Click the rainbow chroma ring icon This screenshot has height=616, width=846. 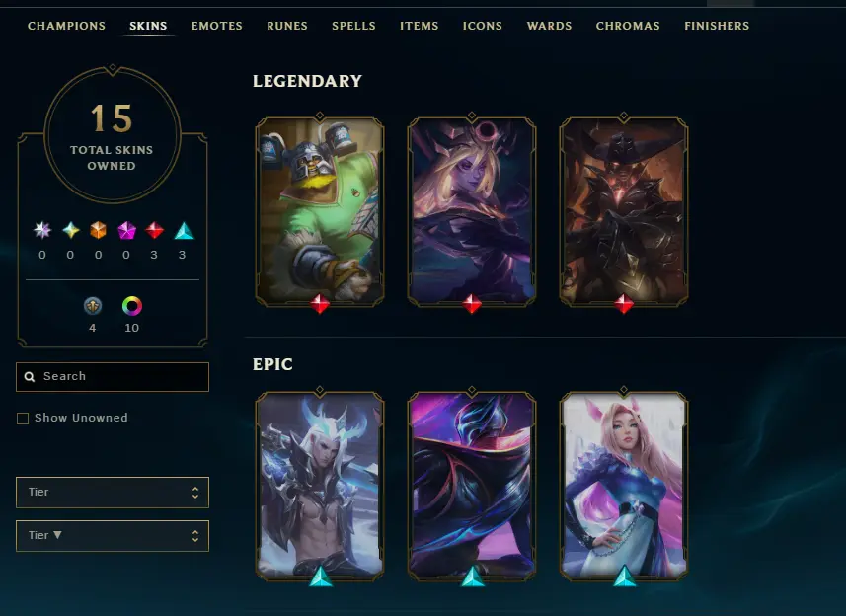tap(131, 306)
